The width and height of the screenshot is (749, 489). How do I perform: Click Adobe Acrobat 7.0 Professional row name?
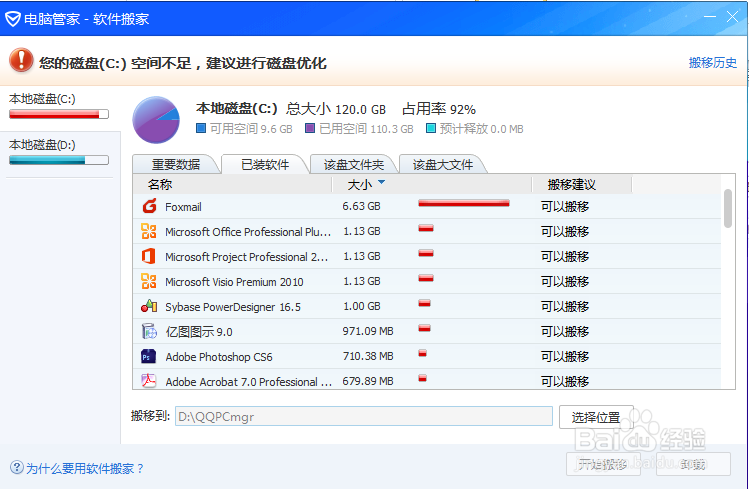coord(248,382)
